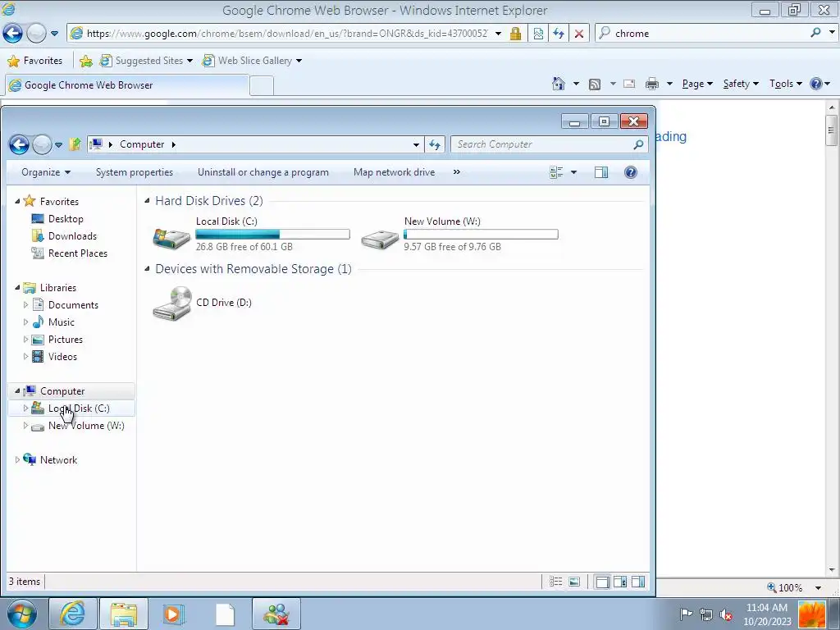Open Internet Explorer from taskbar

73,614
